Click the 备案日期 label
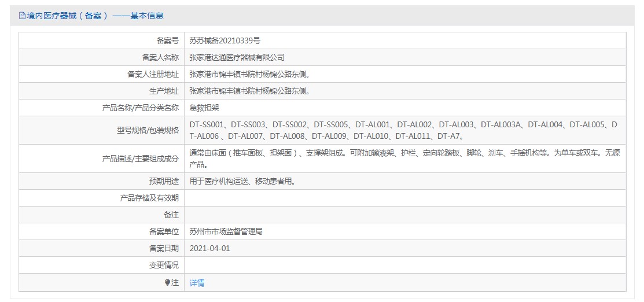644x302 pixels. [164, 249]
